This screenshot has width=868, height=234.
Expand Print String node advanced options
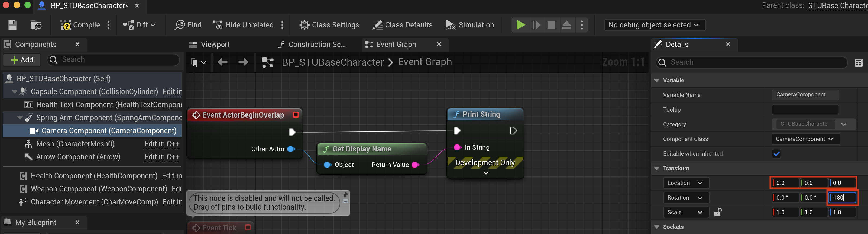[485, 173]
